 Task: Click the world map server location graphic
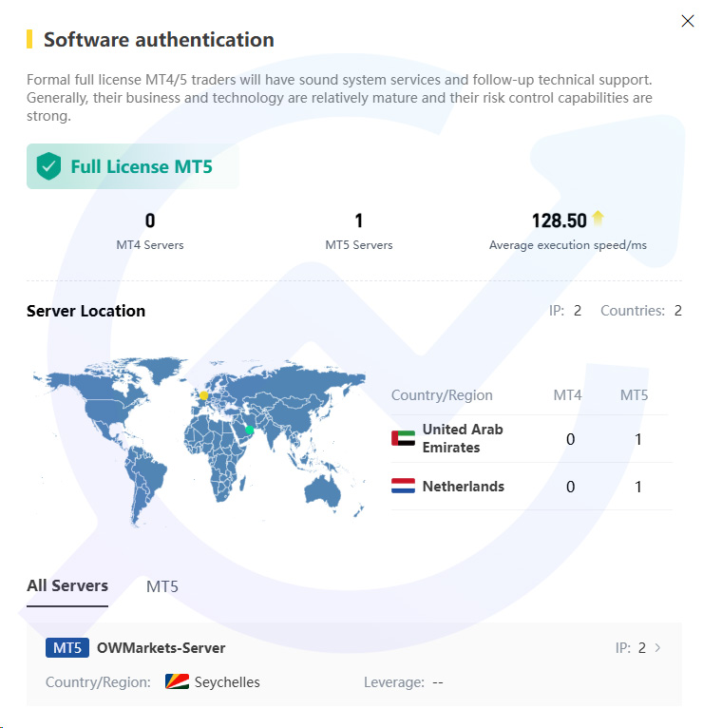(199, 443)
